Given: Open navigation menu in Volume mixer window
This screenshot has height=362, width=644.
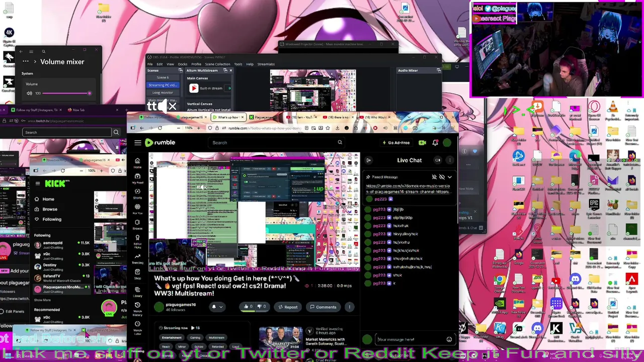Looking at the screenshot, I should click(x=31, y=51).
